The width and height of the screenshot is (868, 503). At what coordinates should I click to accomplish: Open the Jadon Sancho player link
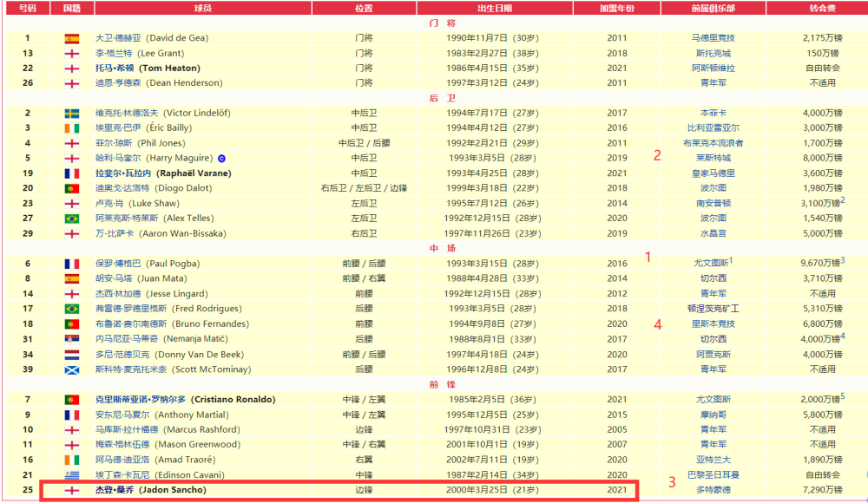115,490
